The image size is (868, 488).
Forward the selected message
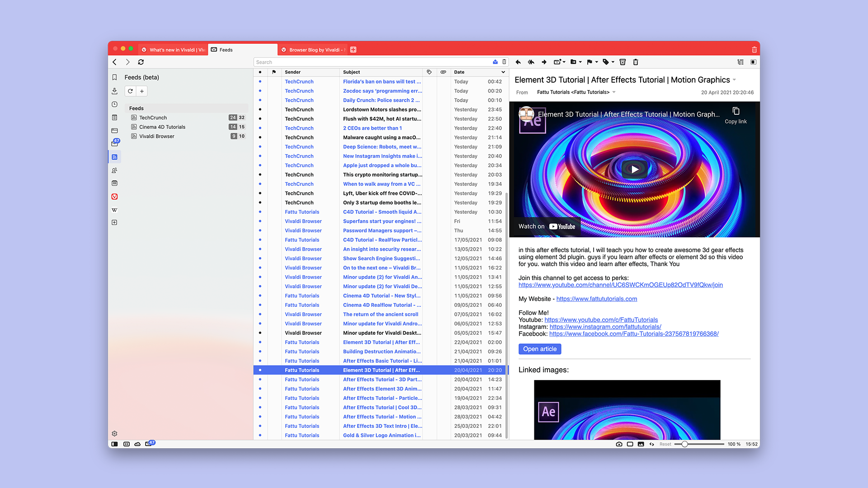544,62
